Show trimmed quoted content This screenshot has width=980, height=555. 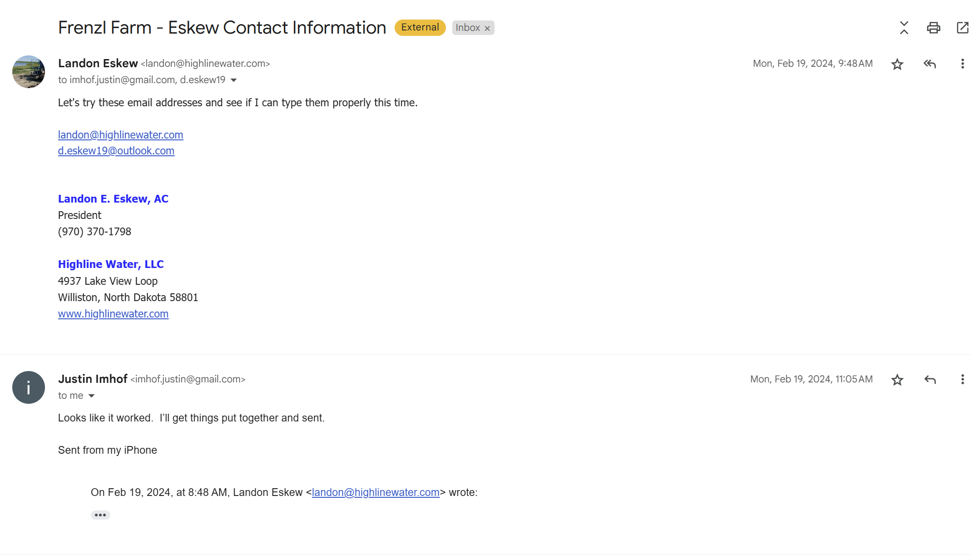tap(100, 515)
